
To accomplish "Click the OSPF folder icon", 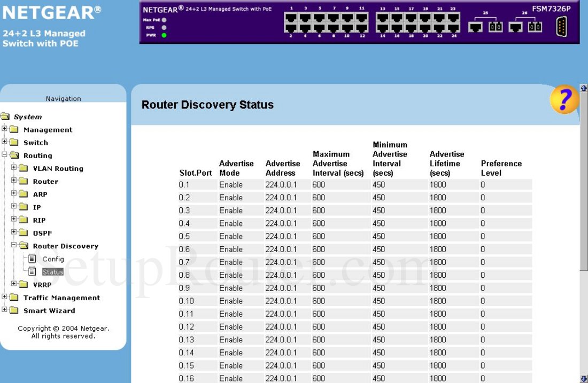I will (24, 233).
